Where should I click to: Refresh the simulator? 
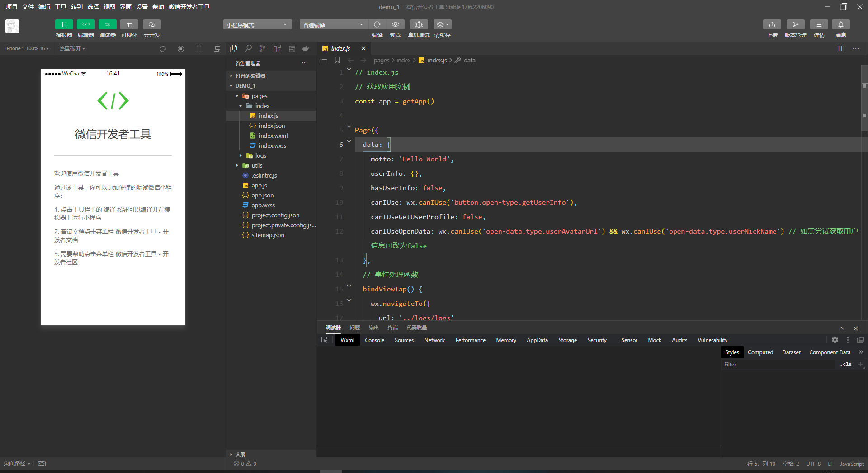click(x=163, y=49)
